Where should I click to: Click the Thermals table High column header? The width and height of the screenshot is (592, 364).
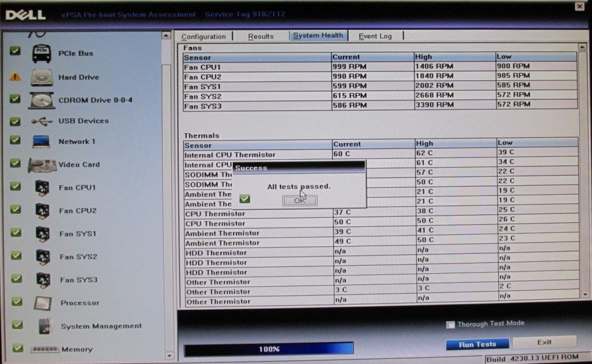[x=456, y=144]
